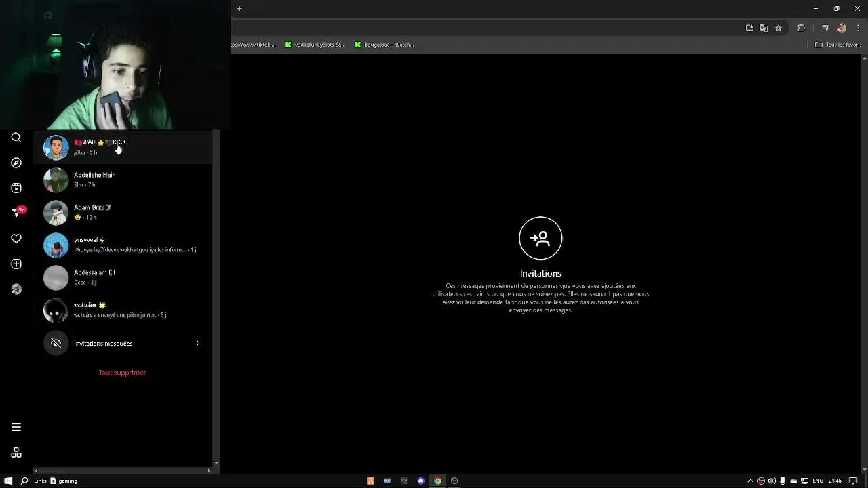The width and height of the screenshot is (868, 488).
Task: Click the microphone tray icon
Action: (783, 481)
